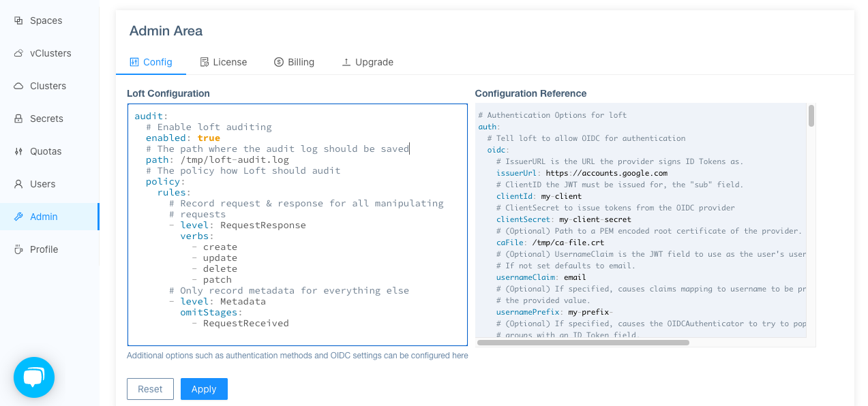
Task: Click the '- patch' verb entry
Action: (212, 279)
